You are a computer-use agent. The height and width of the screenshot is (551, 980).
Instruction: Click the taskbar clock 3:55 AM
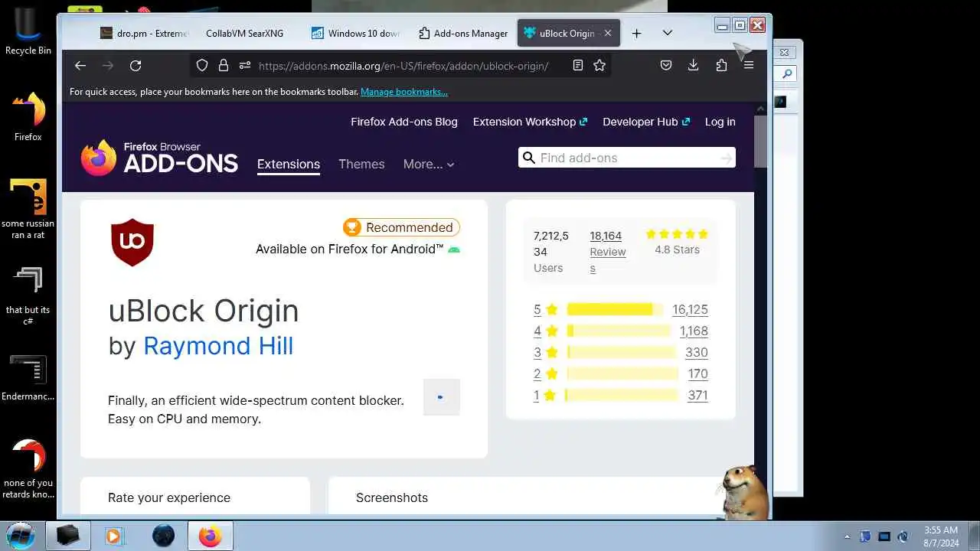click(941, 536)
